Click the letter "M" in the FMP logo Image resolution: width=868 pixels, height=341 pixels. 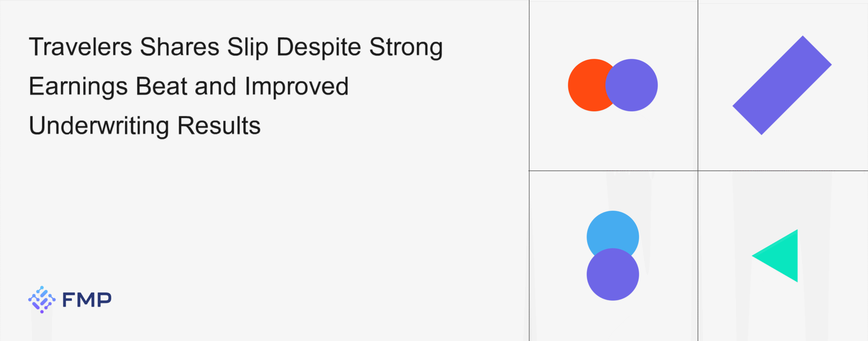point(87,300)
